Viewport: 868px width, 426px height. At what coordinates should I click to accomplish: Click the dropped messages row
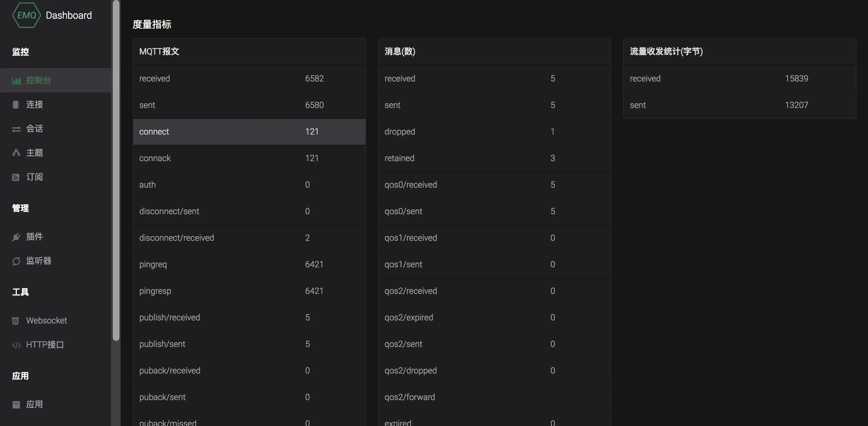tap(494, 132)
